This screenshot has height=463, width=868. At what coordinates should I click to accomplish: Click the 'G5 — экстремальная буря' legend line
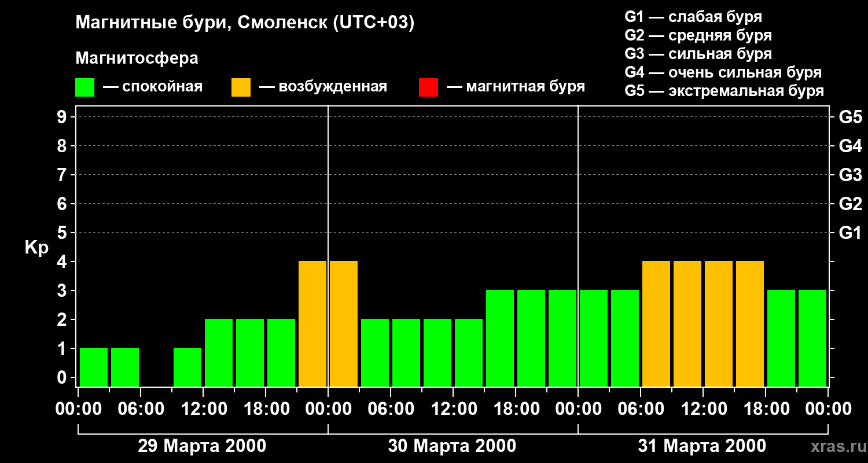point(724,91)
